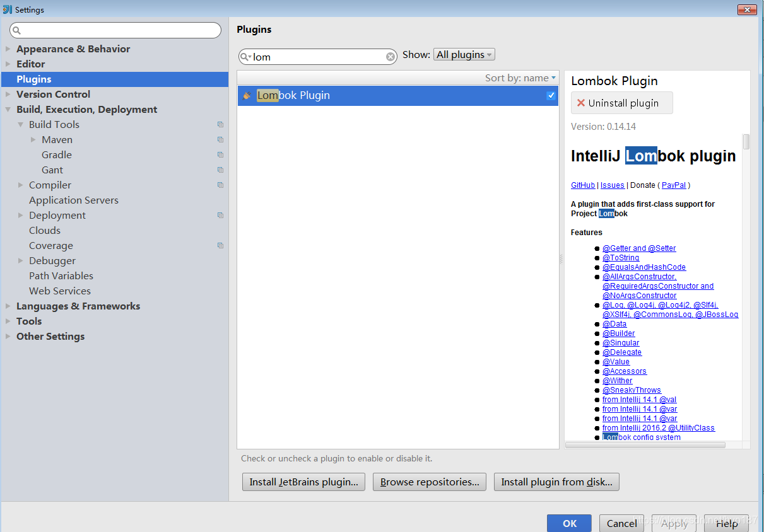The image size is (764, 532).
Task: Expand the Deployment node
Action: pos(21,216)
